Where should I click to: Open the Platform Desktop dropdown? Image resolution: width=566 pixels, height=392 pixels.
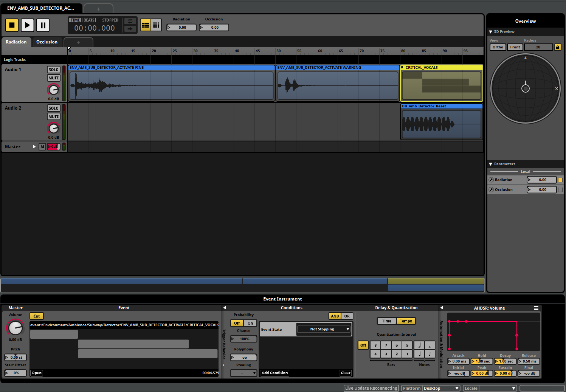[x=431, y=388]
